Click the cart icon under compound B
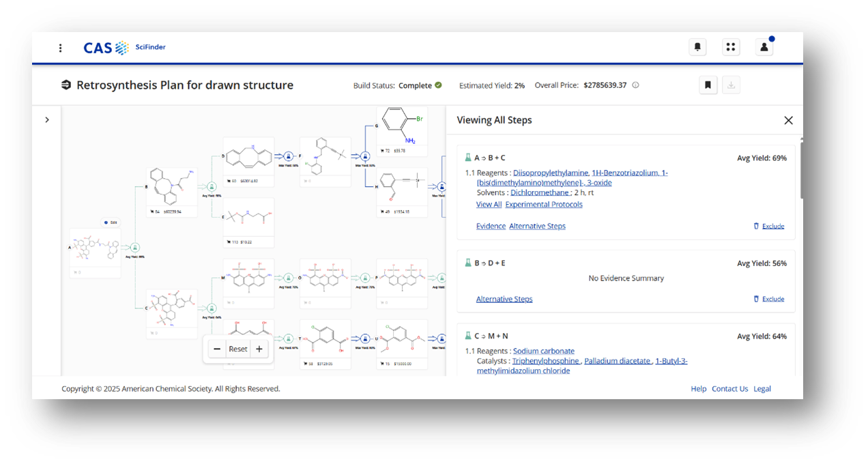The image size is (868, 464). (151, 212)
